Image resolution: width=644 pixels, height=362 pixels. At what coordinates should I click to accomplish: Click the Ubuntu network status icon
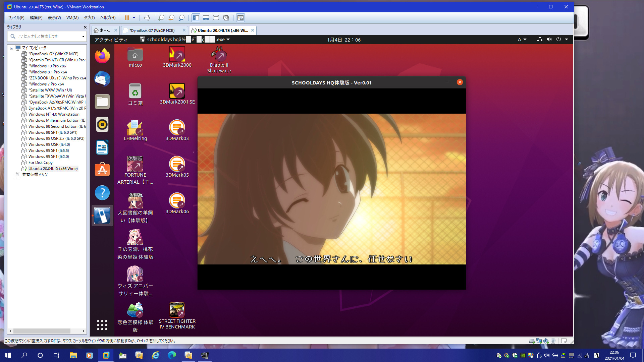[540, 39]
